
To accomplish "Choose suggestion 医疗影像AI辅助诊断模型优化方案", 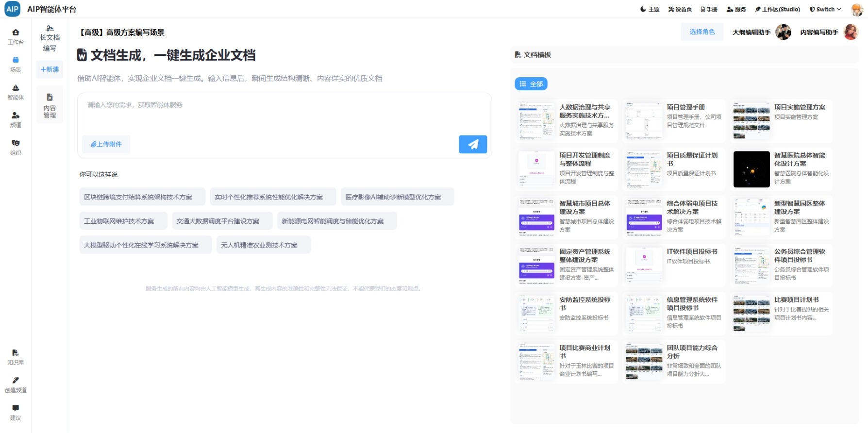I will pyautogui.click(x=398, y=197).
